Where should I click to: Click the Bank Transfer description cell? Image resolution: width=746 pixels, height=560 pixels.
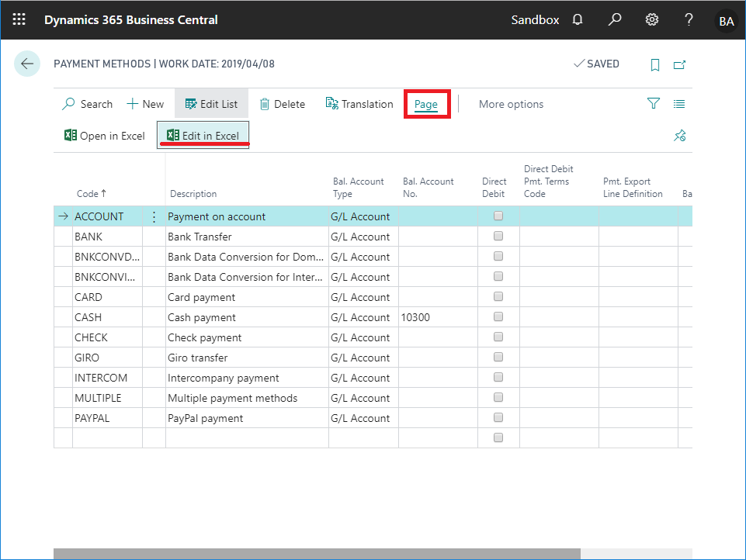tap(247, 237)
